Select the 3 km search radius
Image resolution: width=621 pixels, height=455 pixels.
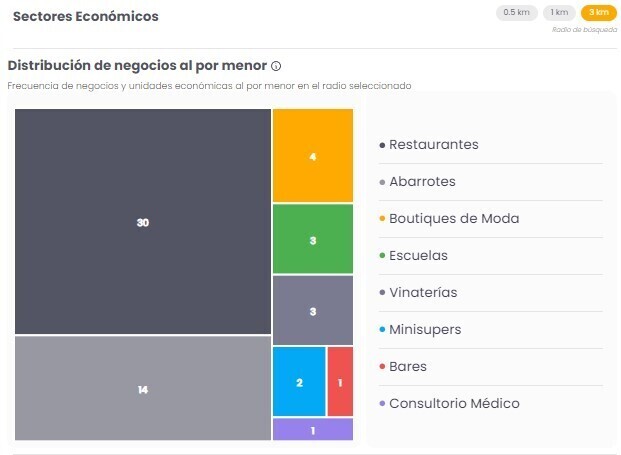598,13
